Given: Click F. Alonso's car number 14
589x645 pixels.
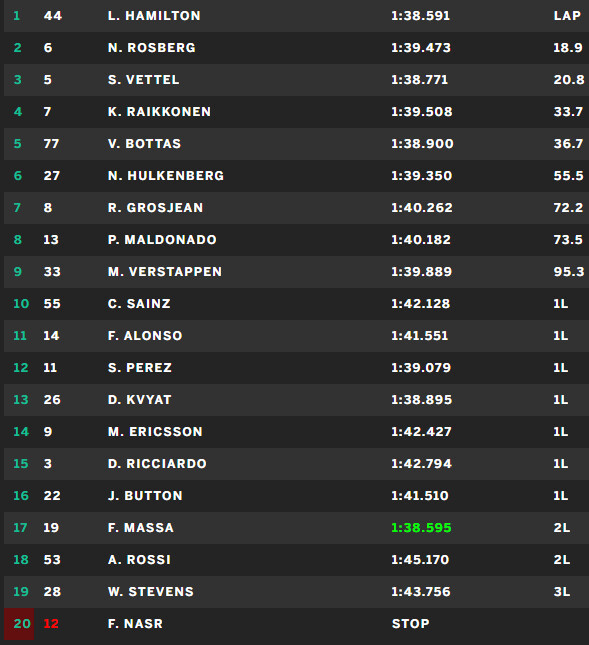Looking at the screenshot, I should tap(51, 336).
